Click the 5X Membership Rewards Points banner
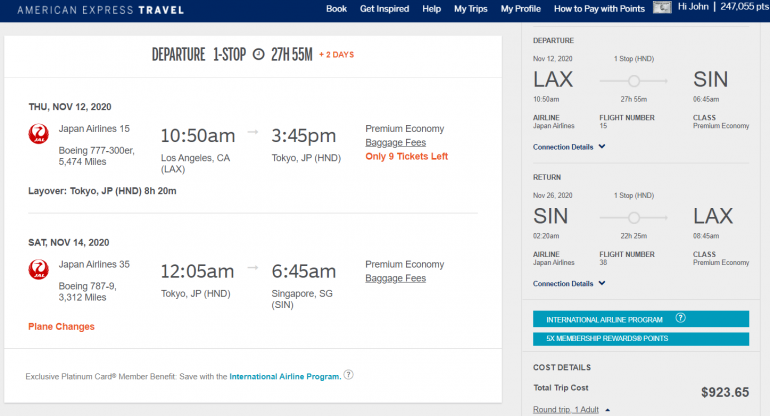Image resolution: width=770 pixels, height=416 pixels. 640,338
